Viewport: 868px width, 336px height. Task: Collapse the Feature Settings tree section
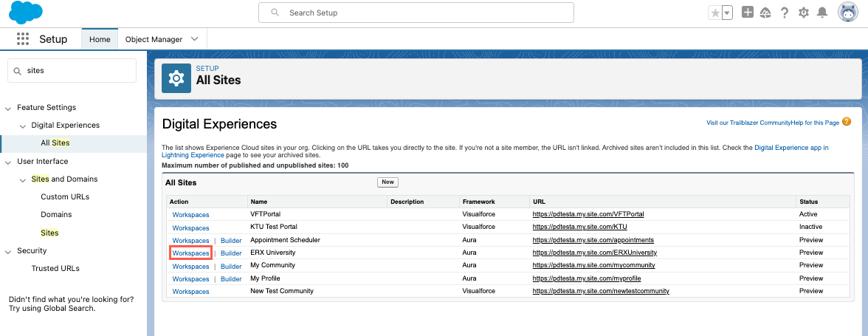tap(8, 108)
